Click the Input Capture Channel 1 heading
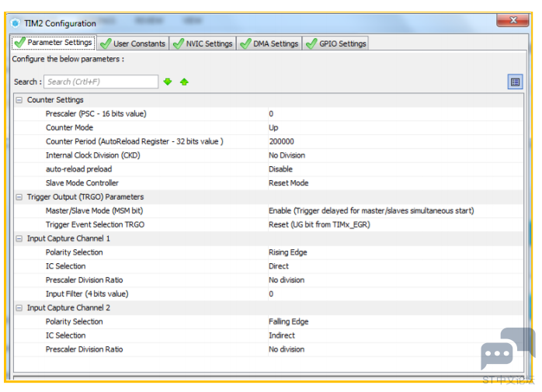This screenshot has height=392, width=542. [68, 238]
